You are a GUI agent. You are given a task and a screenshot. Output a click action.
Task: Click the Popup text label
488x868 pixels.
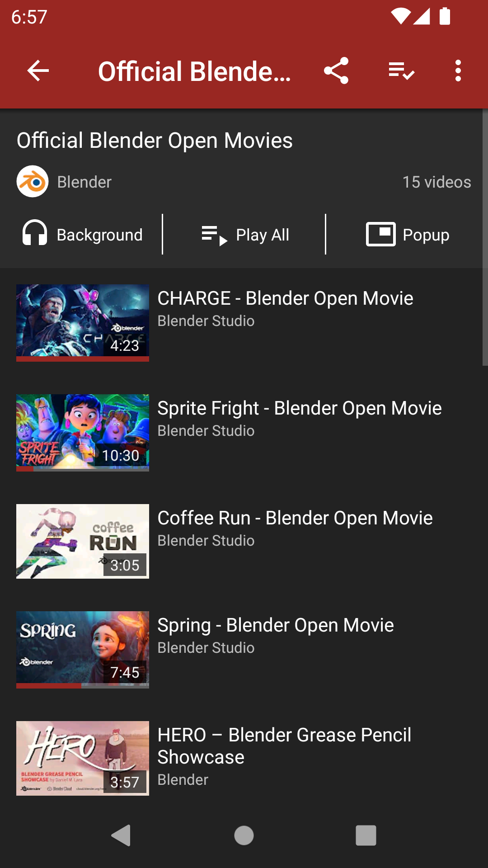coord(426,235)
